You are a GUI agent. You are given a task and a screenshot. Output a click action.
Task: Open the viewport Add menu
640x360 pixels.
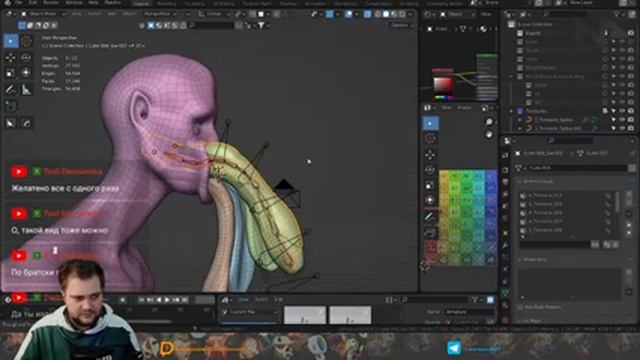[x=111, y=14]
